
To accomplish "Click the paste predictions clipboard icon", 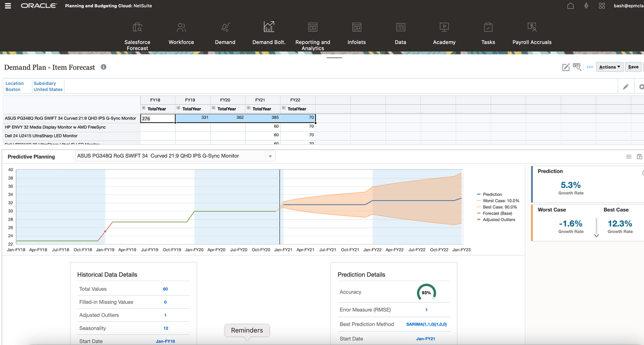I will click(x=640, y=157).
